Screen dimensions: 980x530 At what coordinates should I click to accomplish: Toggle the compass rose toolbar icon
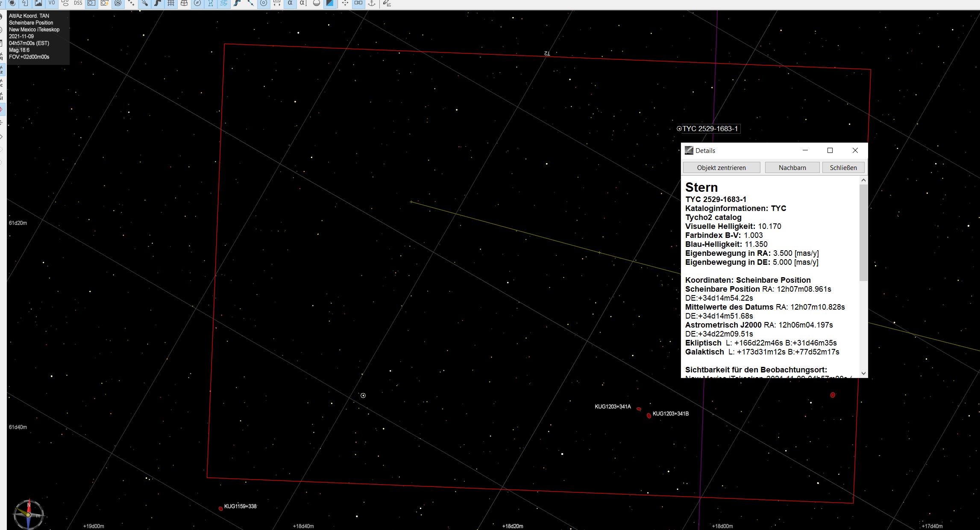click(197, 3)
